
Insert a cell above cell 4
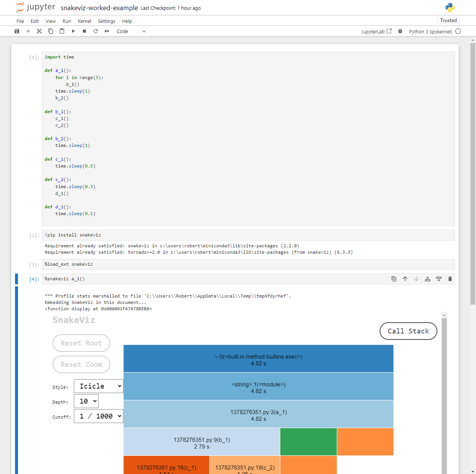428,279
